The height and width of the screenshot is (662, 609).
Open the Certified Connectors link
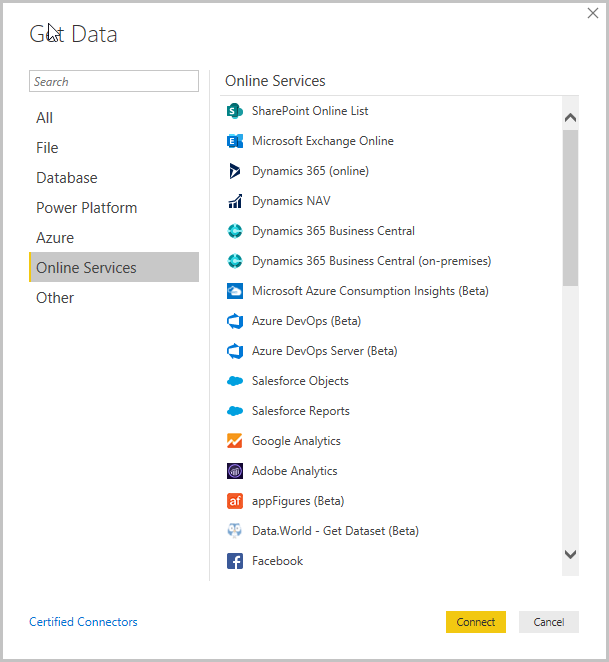tap(84, 622)
